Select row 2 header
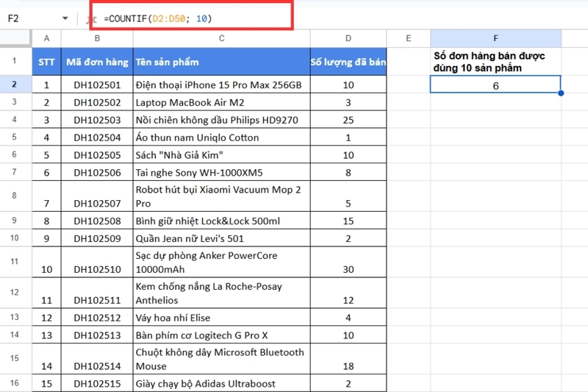The width and height of the screenshot is (588, 392). (x=14, y=85)
